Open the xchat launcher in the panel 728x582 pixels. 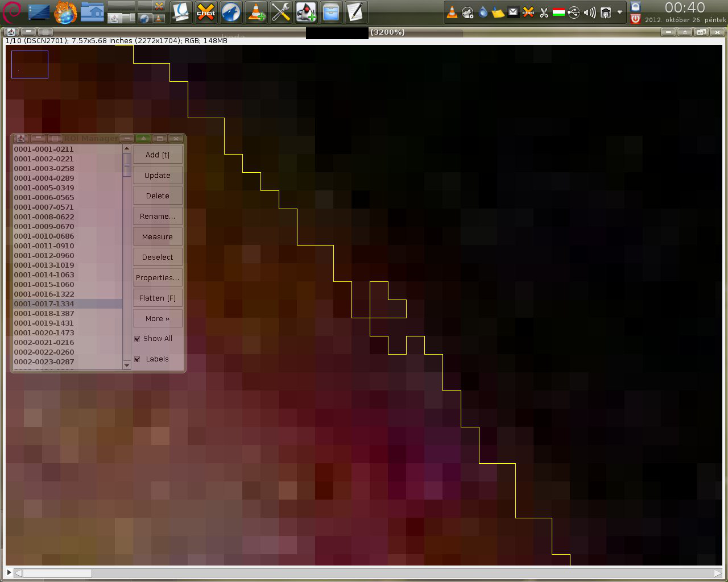(206, 12)
